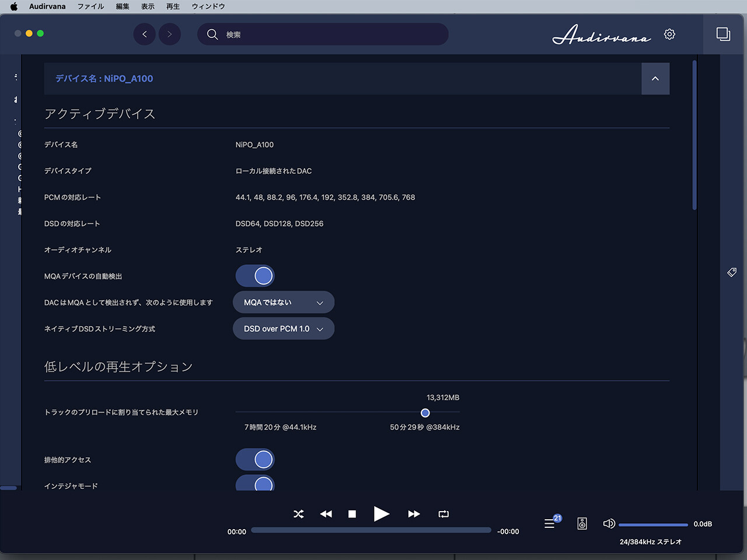Open the 編集 menu
Image resolution: width=747 pixels, height=560 pixels.
click(123, 6)
